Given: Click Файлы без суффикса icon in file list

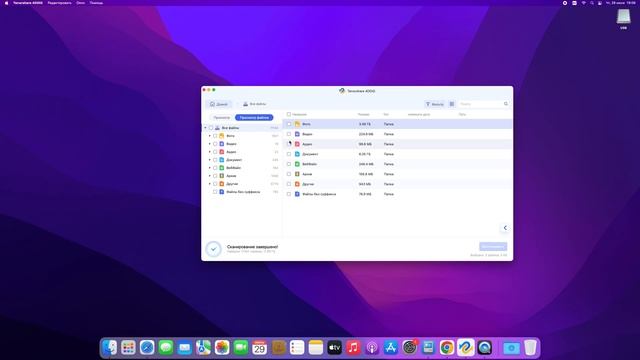Looking at the screenshot, I should pos(298,194).
